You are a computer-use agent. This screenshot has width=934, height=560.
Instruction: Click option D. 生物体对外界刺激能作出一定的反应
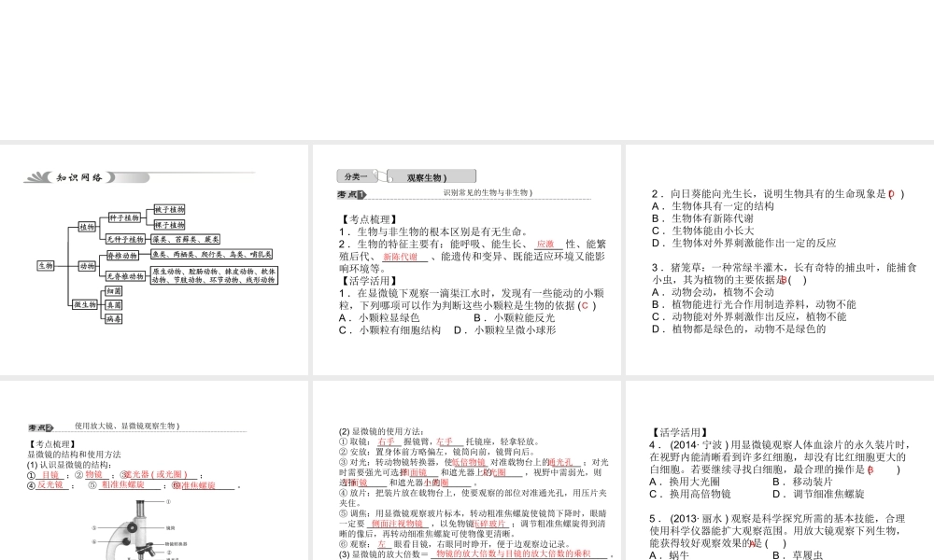click(743, 243)
